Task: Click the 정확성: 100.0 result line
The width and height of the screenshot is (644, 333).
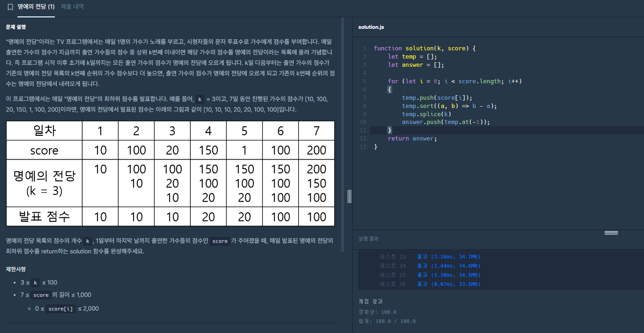Action: [x=377, y=312]
